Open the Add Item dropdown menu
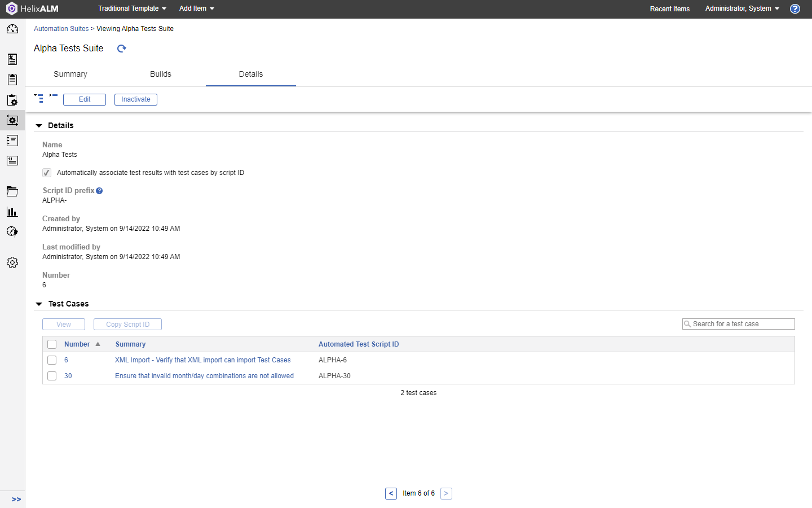Viewport: 812px width, 508px height. click(196, 8)
